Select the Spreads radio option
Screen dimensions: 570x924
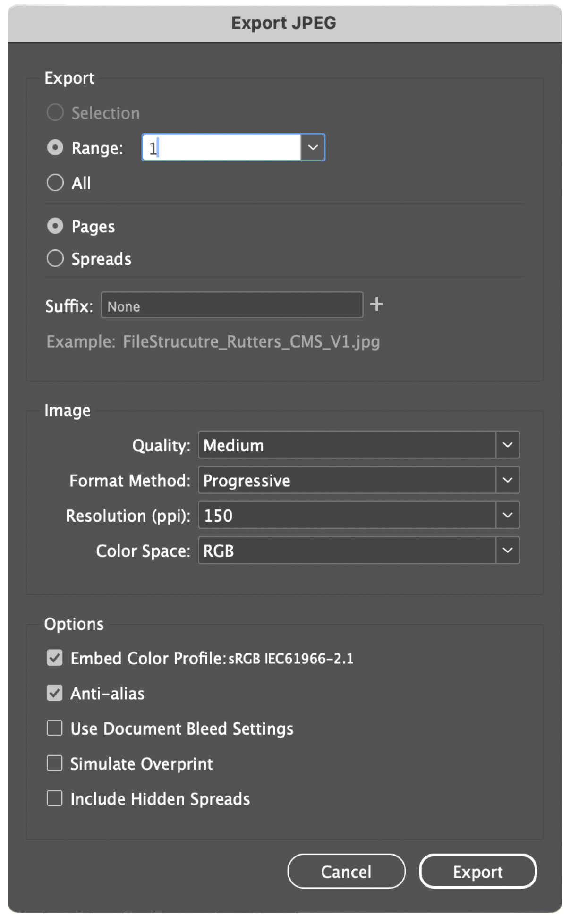click(55, 259)
